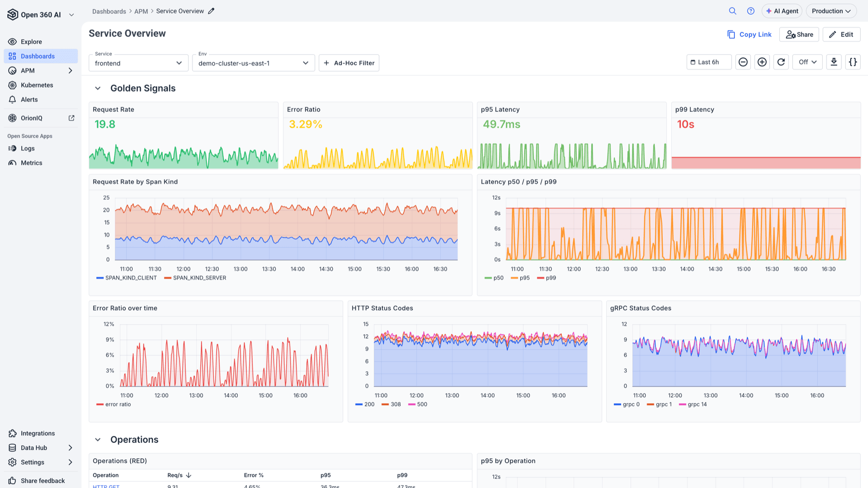The height and width of the screenshot is (488, 868).
Task: Click the Request Rate 19.8 stat panel
Action: click(x=184, y=136)
